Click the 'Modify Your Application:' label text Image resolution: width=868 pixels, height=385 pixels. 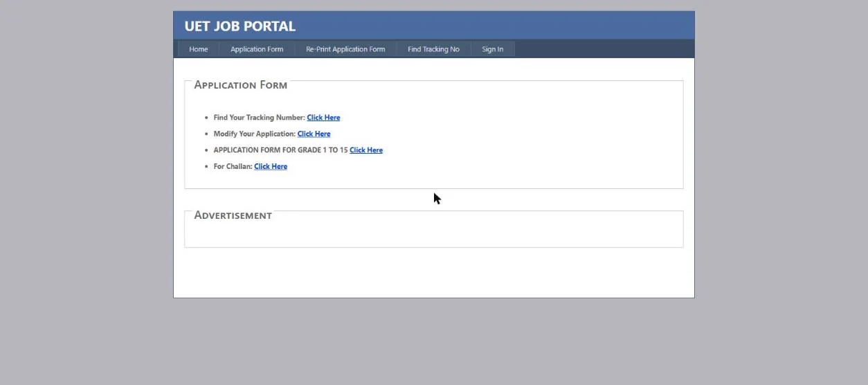coord(255,134)
